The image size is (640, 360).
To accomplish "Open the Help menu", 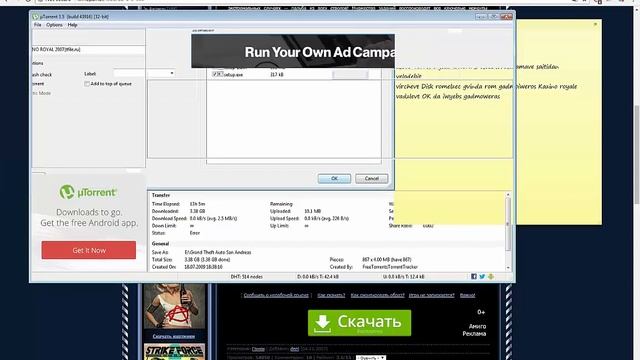I will pyautogui.click(x=72, y=25).
